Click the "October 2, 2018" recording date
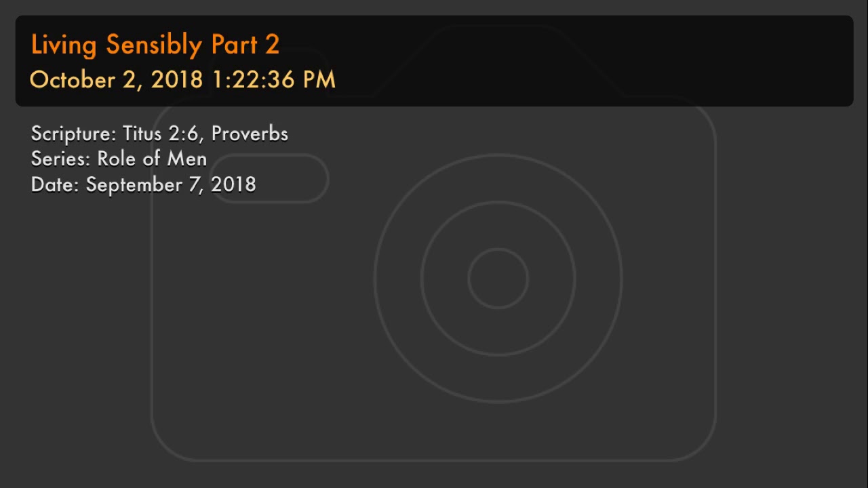Screen dimensions: 868x488 click(x=116, y=80)
